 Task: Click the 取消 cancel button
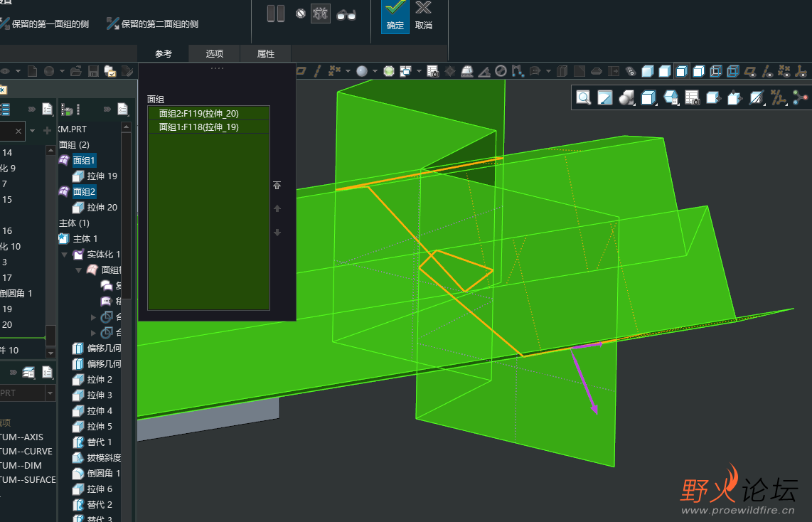point(423,16)
